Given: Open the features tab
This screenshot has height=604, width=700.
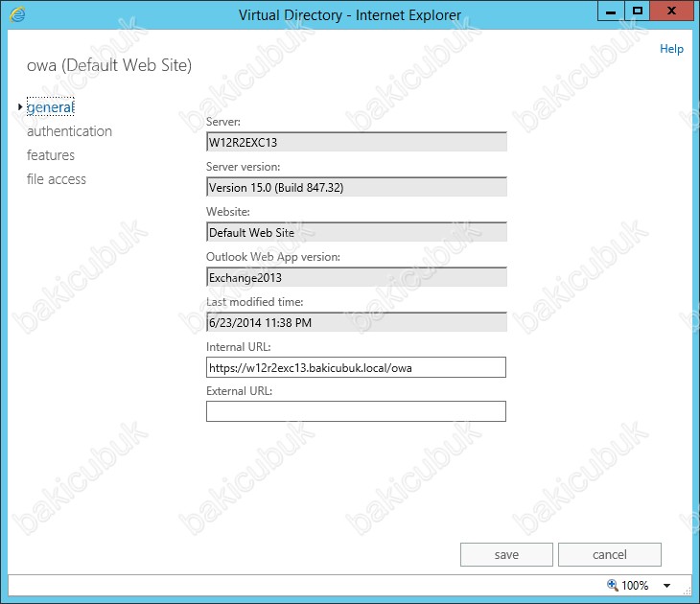Looking at the screenshot, I should [x=51, y=155].
